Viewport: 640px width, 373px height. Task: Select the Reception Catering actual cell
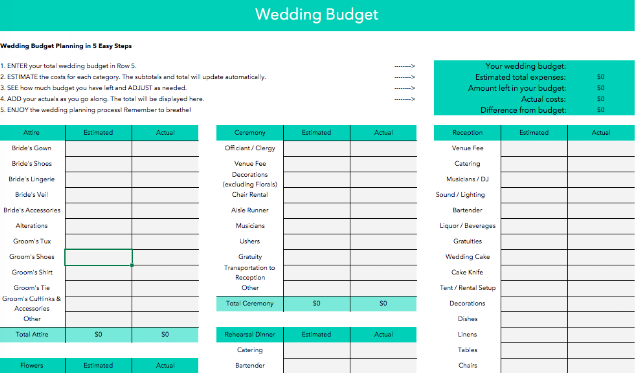point(601,164)
